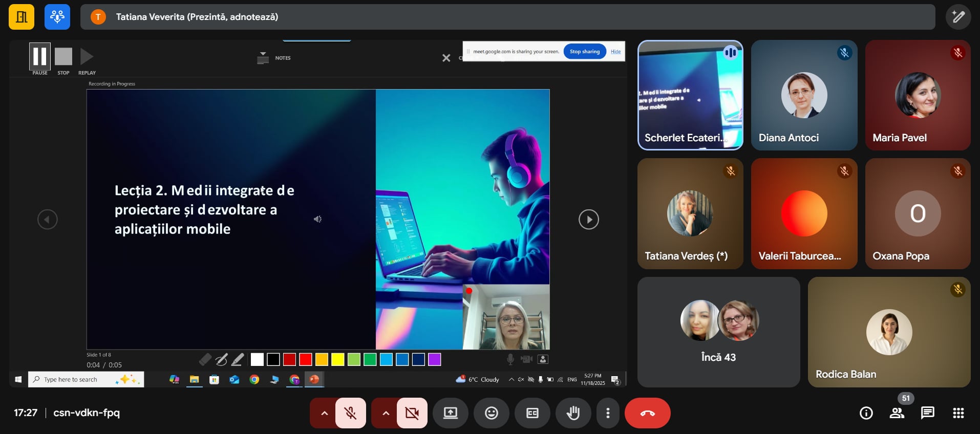Select the Scherlet Ecaterina participant tile
980x434 pixels.
coord(690,95)
